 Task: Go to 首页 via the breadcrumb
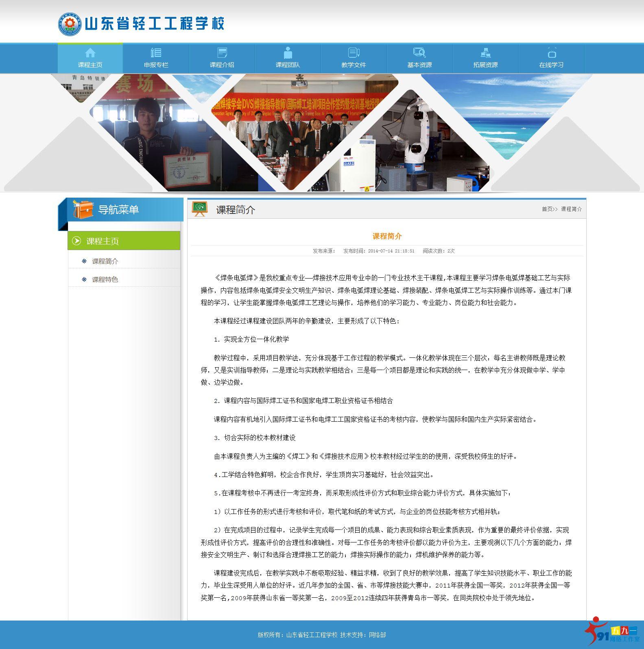[x=547, y=209]
